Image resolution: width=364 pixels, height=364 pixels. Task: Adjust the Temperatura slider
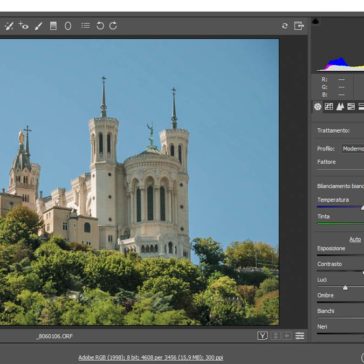(x=340, y=207)
